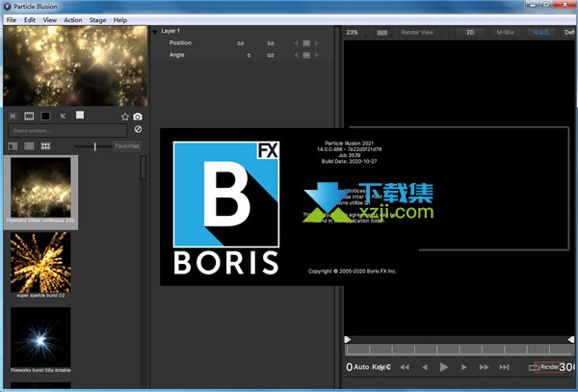The image size is (578, 392).
Task: Click the Favorites button
Action: 127,146
